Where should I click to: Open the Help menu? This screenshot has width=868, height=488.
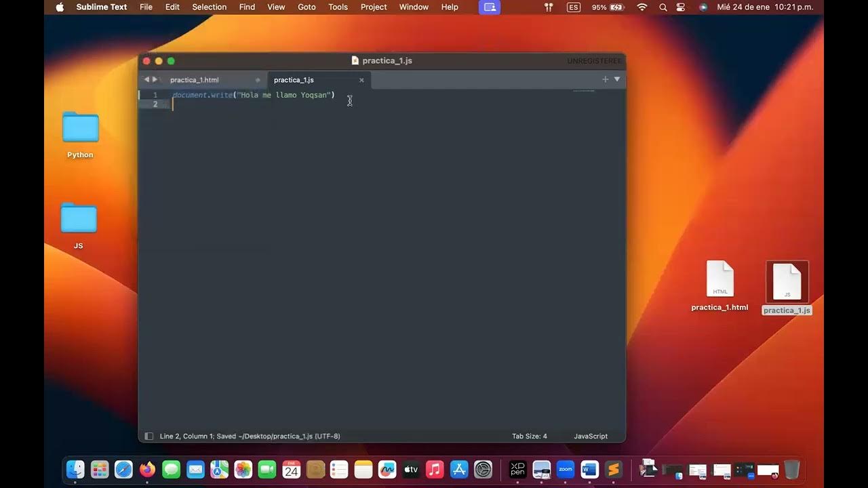pos(450,7)
